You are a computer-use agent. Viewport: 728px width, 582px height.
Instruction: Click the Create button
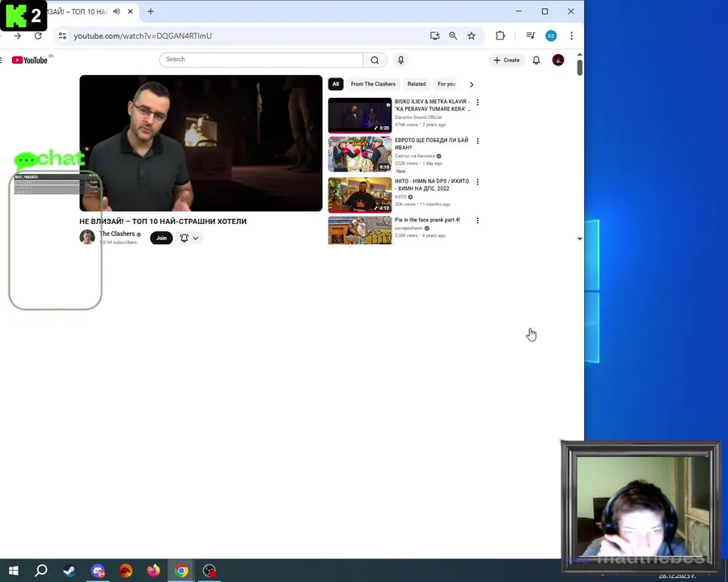point(506,60)
